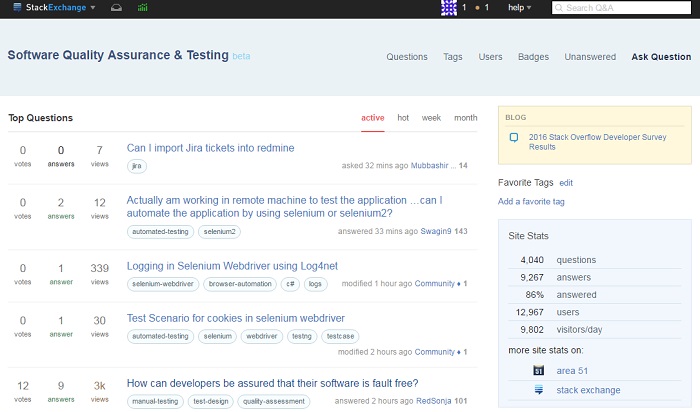Viewport: 700px width, 412px height.
Task: Open 'Can I import Jira tickets into redmine'
Action: click(x=210, y=148)
